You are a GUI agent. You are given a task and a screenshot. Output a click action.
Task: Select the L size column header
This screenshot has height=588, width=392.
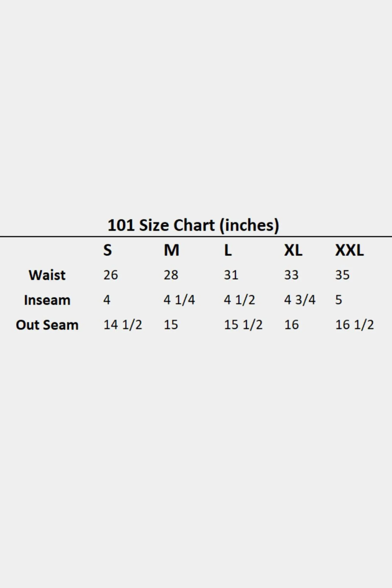click(228, 250)
